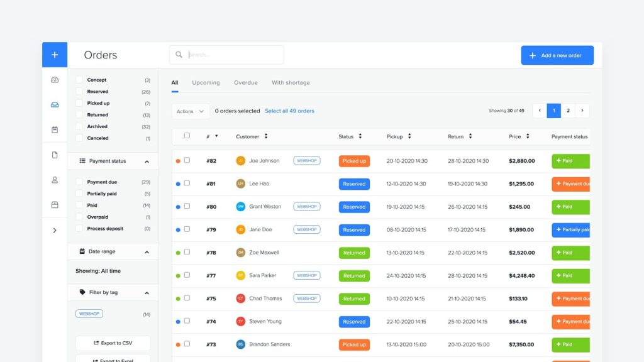This screenshot has width=644, height=362.
Task: Open the documents icon in the sidebar
Action: click(x=55, y=155)
